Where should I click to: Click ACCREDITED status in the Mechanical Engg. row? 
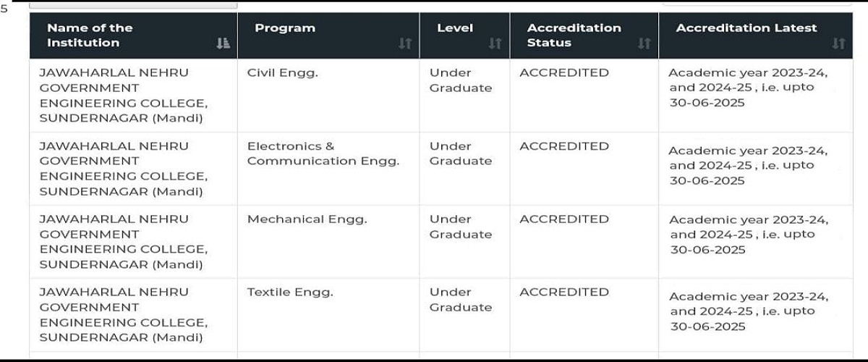(564, 219)
